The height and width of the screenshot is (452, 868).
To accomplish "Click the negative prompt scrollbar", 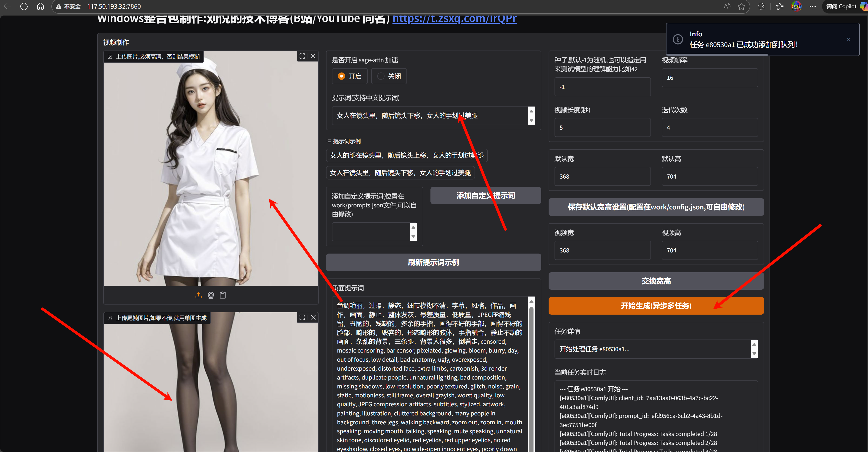I will click(x=531, y=371).
